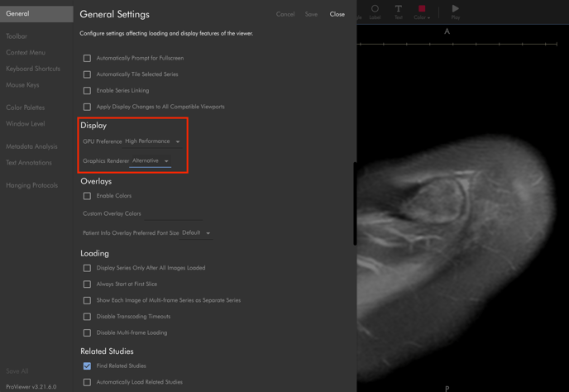Viewport: 569px width, 392px height.
Task: Expand Graphics Renderer dropdown
Action: coord(151,161)
